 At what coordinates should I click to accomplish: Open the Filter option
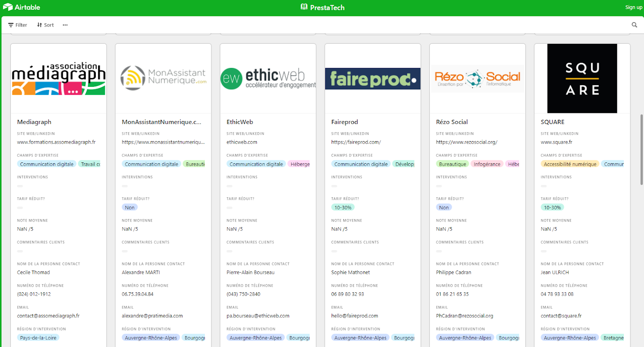[x=18, y=25]
